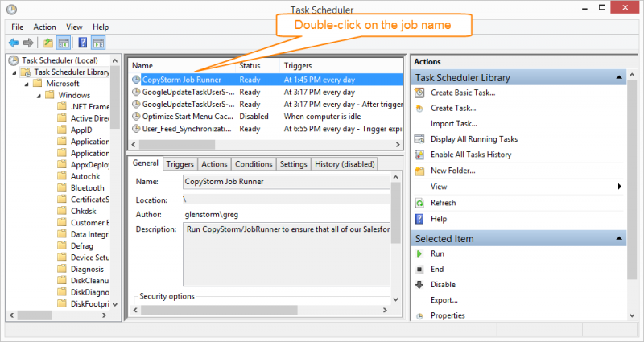Click the Name column header

click(183, 66)
